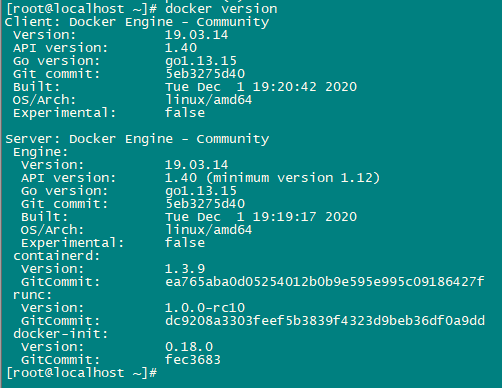The height and width of the screenshot is (388, 502).
Task: Click the 'containerd:' section label
Action: click(57, 256)
